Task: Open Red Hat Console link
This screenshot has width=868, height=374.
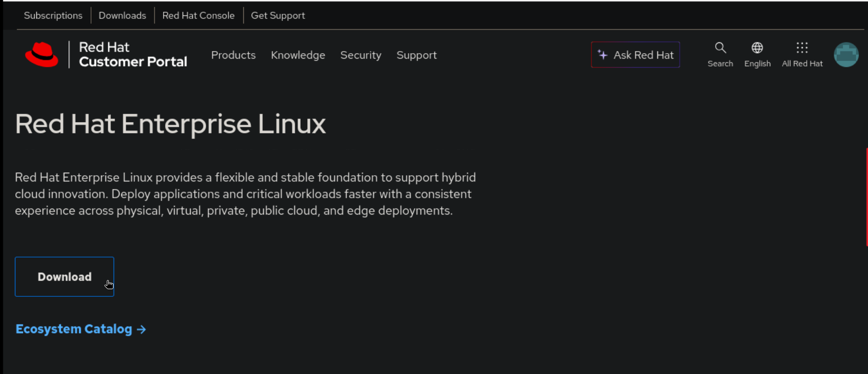Action: click(198, 15)
